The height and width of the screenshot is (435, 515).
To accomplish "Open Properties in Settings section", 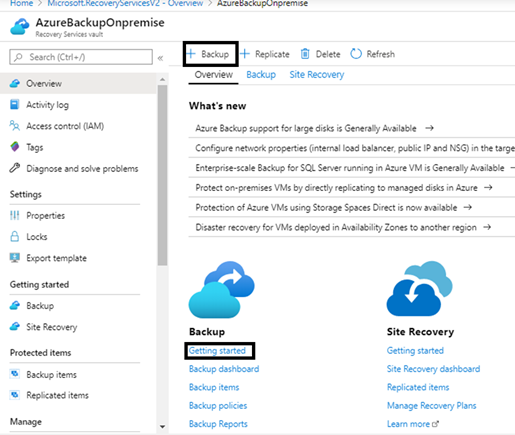I will click(x=78, y=215).
